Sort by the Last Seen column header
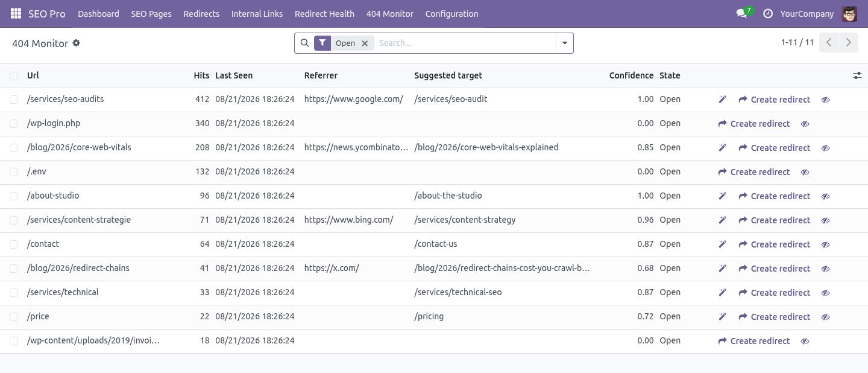Screen dimensions: 868x373 [x=234, y=75]
